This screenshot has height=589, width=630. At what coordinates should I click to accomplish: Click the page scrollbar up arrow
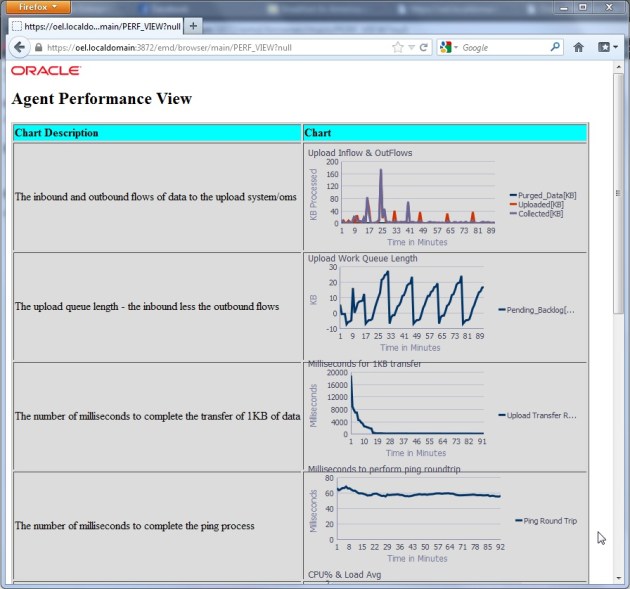tap(618, 67)
